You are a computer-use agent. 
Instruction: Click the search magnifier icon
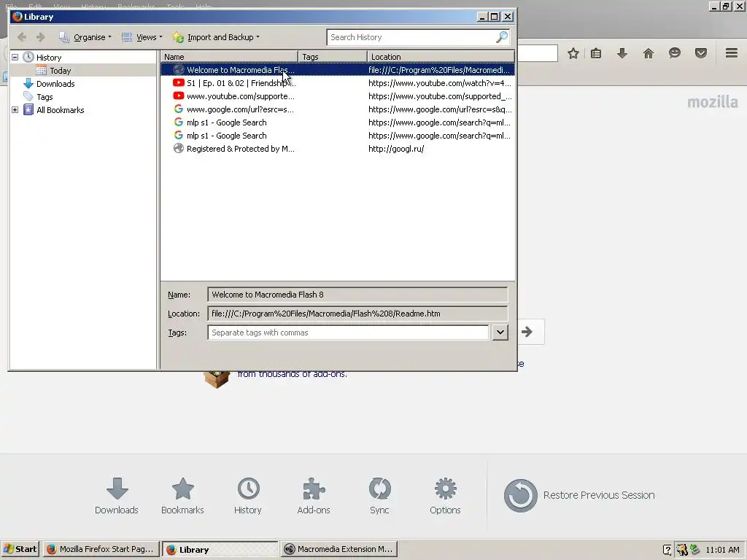(x=502, y=37)
